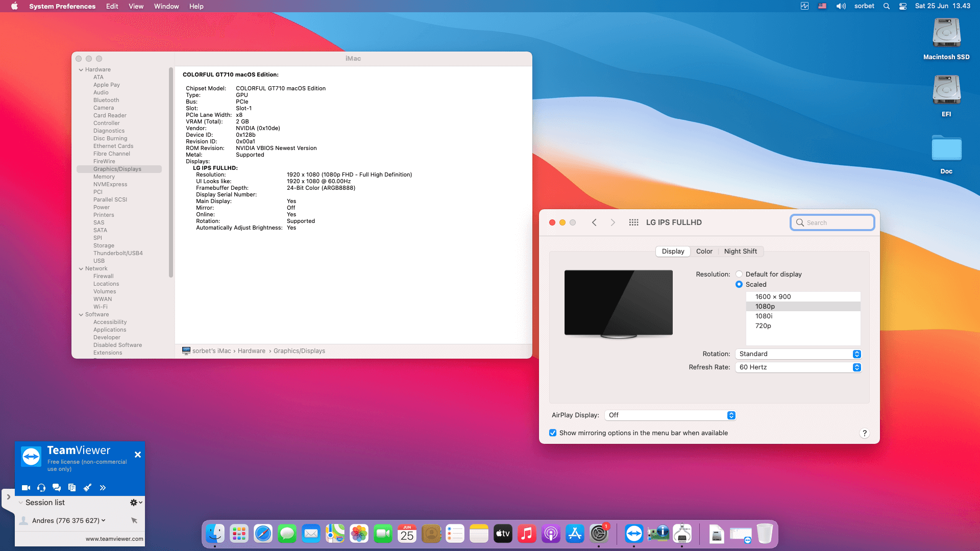Open the www.teamviewer.com link

coord(114,539)
